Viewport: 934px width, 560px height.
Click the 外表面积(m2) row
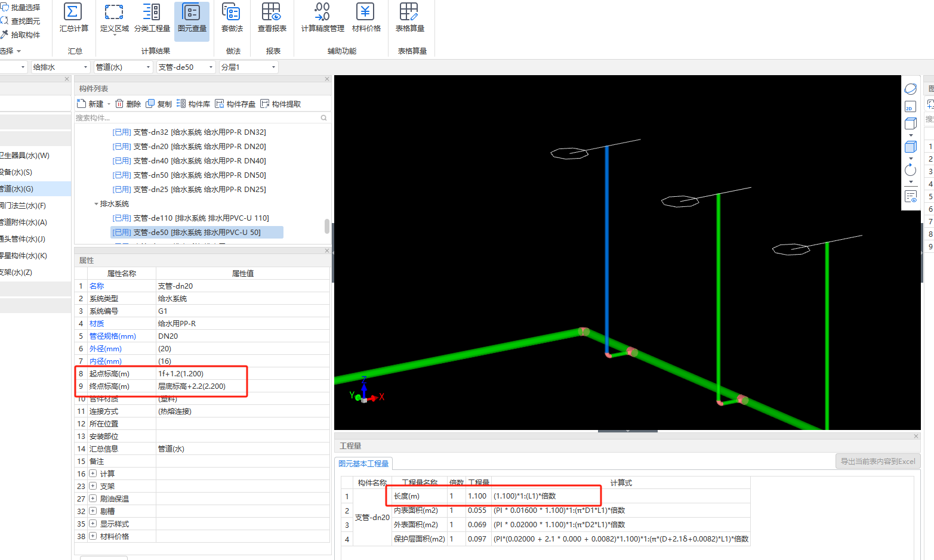coord(545,525)
